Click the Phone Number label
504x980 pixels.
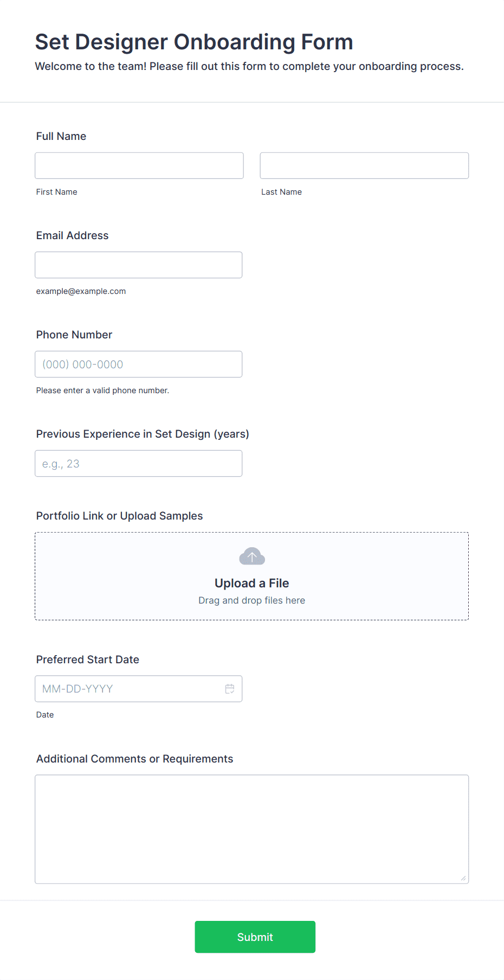[x=74, y=335]
